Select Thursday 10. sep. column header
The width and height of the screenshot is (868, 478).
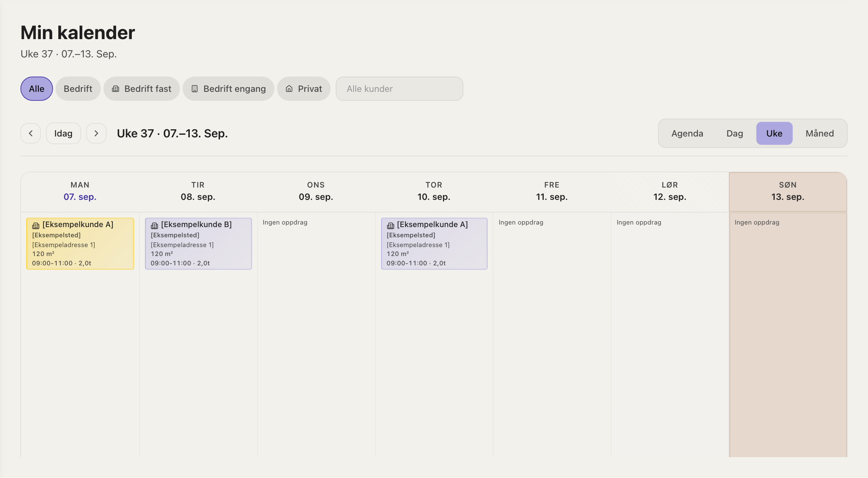click(x=434, y=191)
